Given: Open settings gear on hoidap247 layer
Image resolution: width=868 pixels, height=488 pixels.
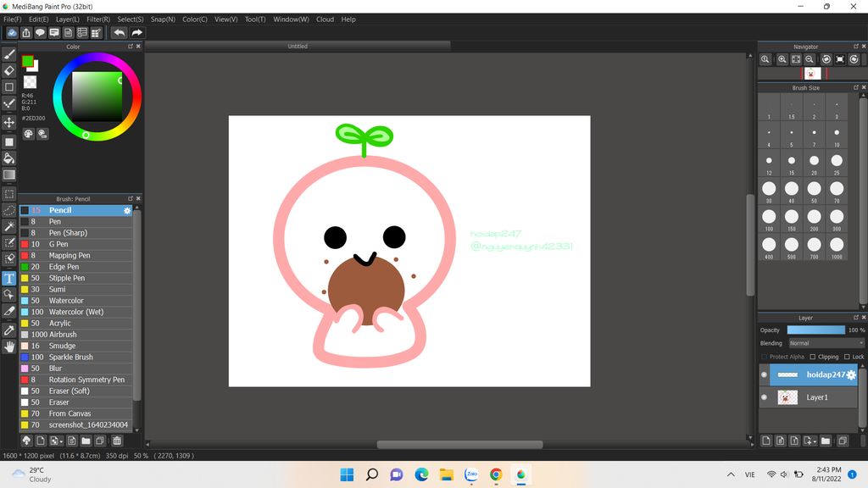Looking at the screenshot, I should tap(851, 374).
